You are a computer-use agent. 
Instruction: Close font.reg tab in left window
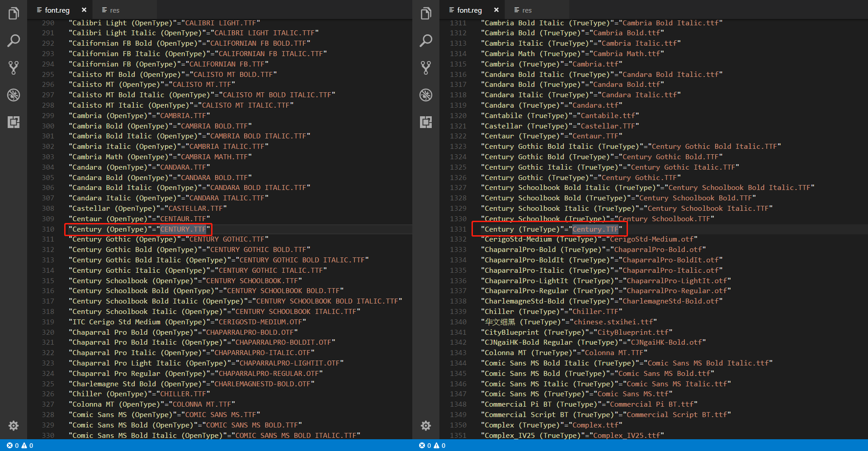coord(84,10)
